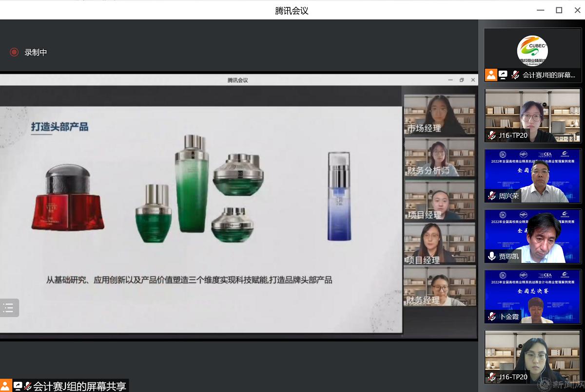Click the red VIVE cream jar on the slide
This screenshot has height=392, width=585.
click(68, 198)
